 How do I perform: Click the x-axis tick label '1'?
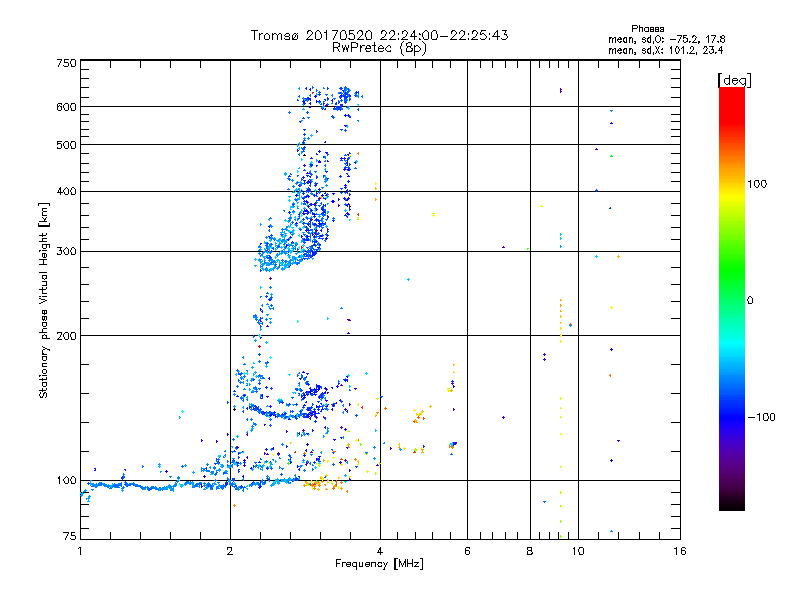tap(80, 551)
